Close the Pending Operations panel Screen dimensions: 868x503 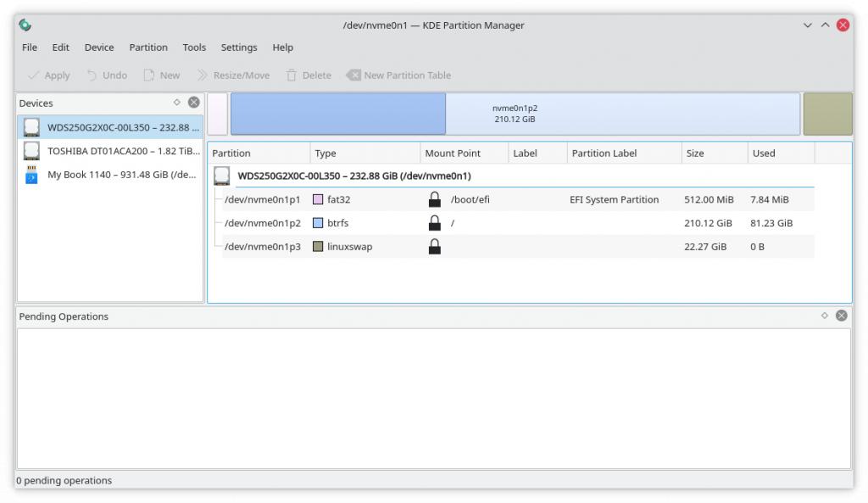842,316
